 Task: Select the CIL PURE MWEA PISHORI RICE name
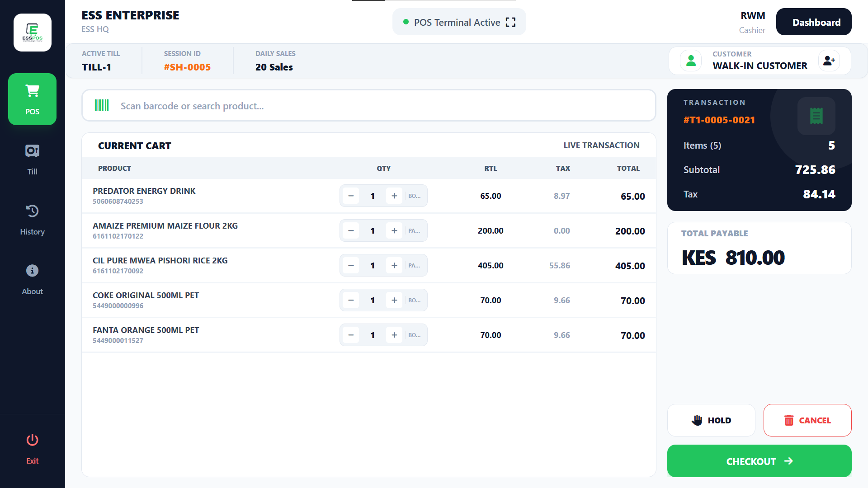point(160,260)
